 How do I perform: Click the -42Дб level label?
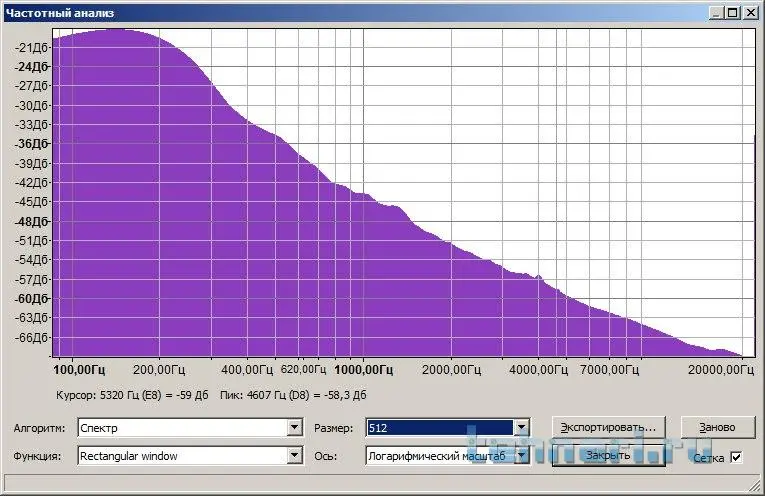(x=32, y=182)
